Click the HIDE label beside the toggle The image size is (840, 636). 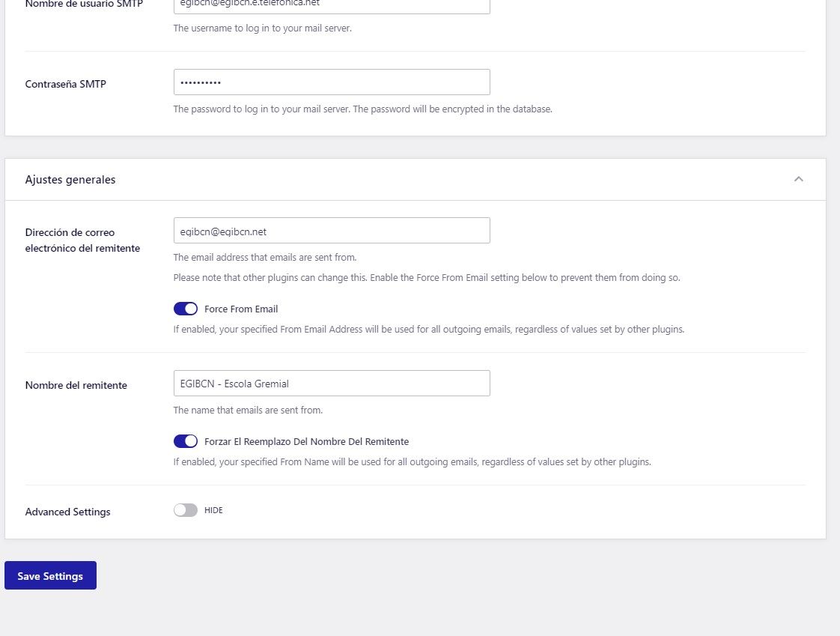click(x=213, y=510)
